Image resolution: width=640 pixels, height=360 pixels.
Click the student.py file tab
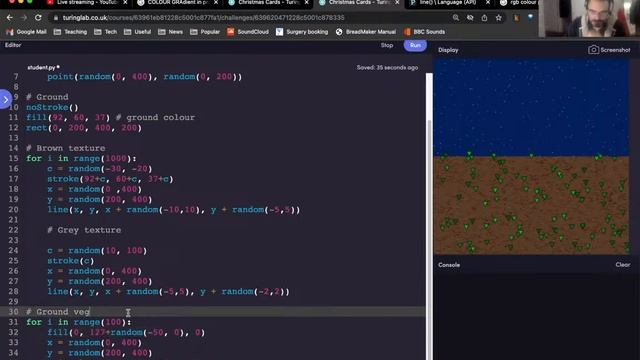click(43, 67)
